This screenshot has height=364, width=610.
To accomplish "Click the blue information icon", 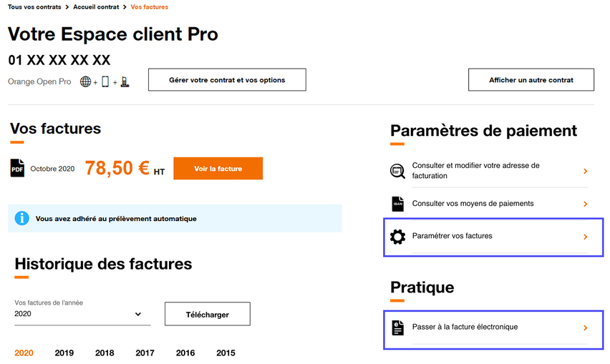I will coord(22,218).
